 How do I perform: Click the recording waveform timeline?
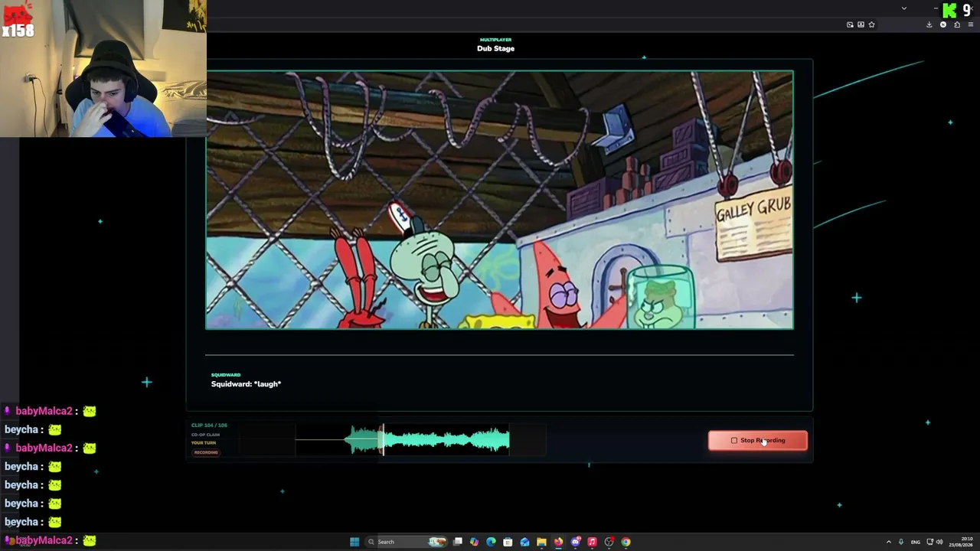[393, 440]
